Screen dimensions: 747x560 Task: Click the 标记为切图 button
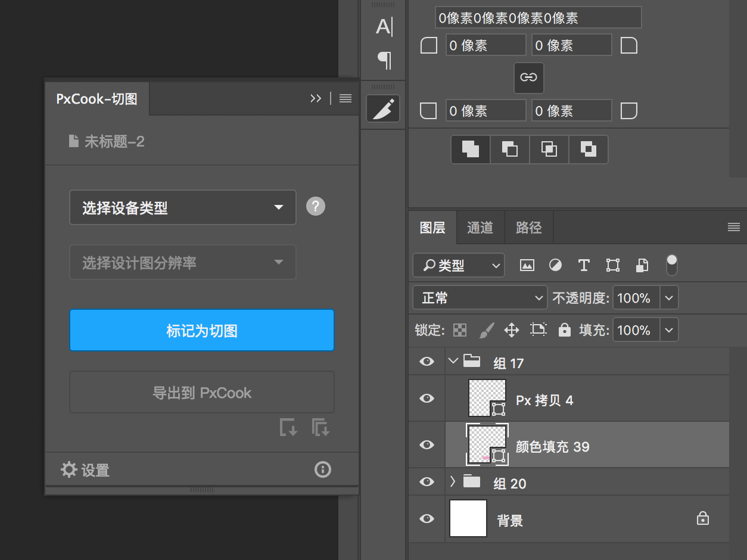pos(202,330)
